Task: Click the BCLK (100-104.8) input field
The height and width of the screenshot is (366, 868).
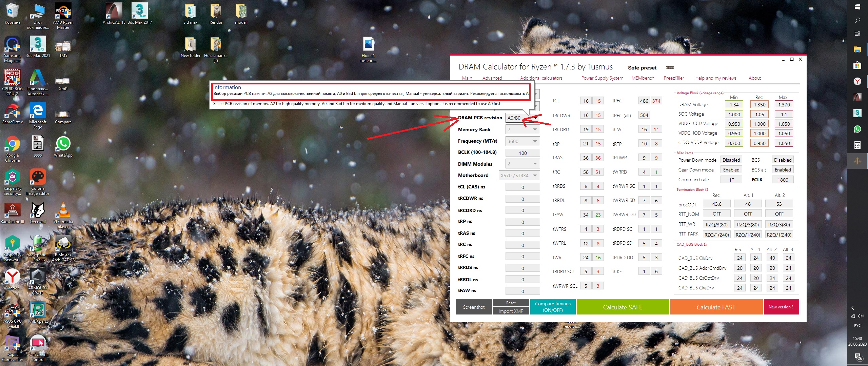Action: [522, 153]
